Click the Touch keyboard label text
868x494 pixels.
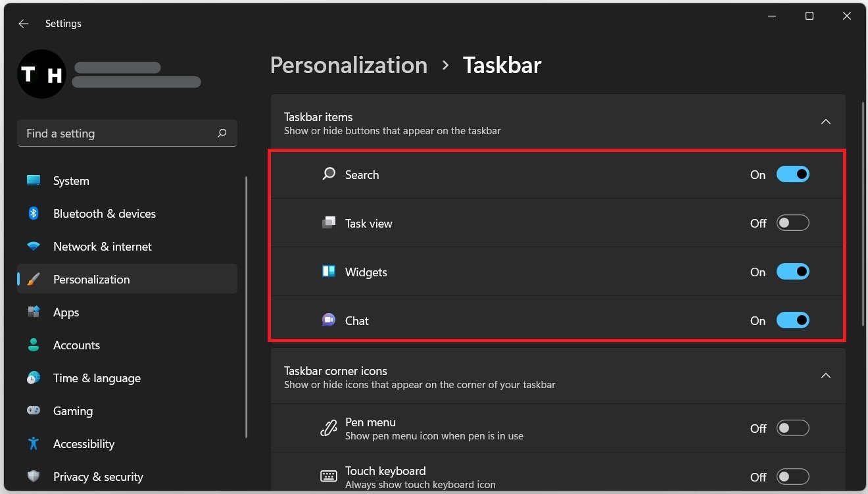385,471
